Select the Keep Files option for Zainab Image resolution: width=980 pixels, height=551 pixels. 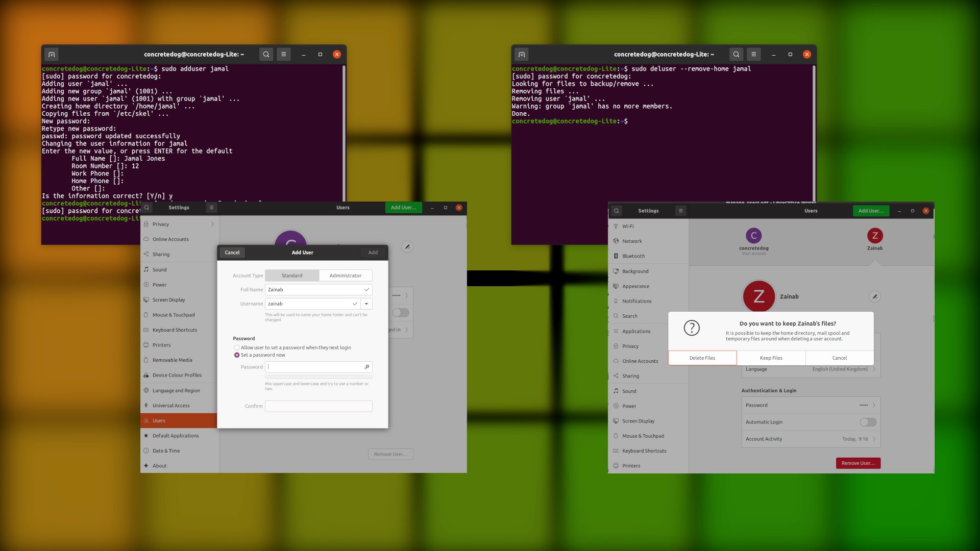point(771,357)
